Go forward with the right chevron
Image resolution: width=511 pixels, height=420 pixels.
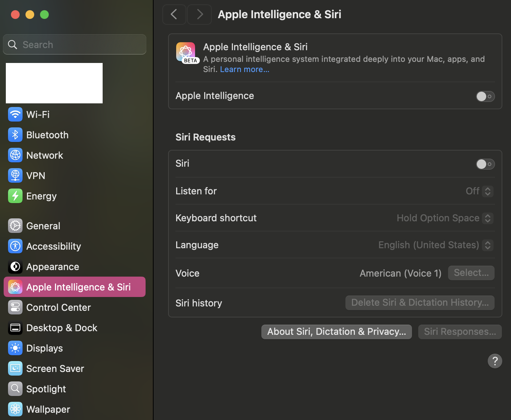coord(199,15)
